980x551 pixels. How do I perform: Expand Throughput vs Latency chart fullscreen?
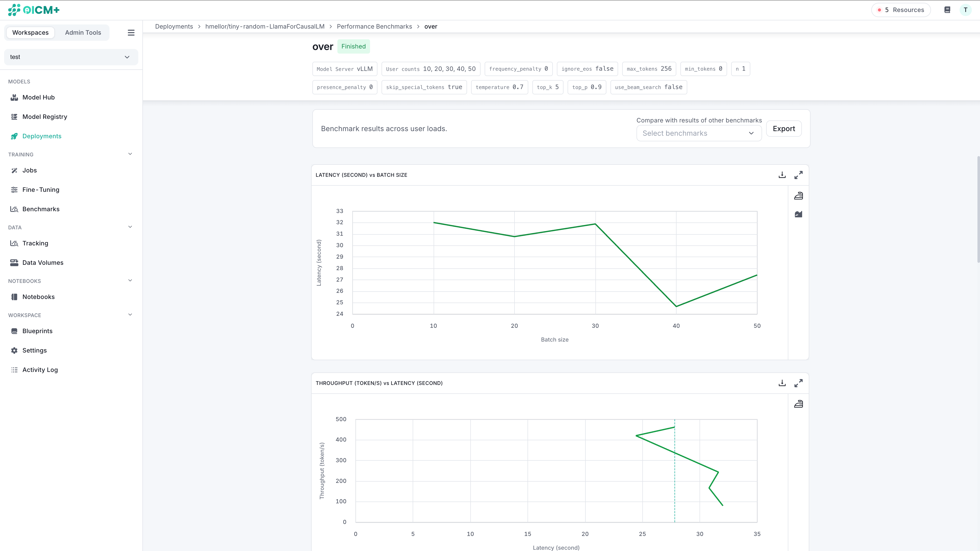point(799,383)
